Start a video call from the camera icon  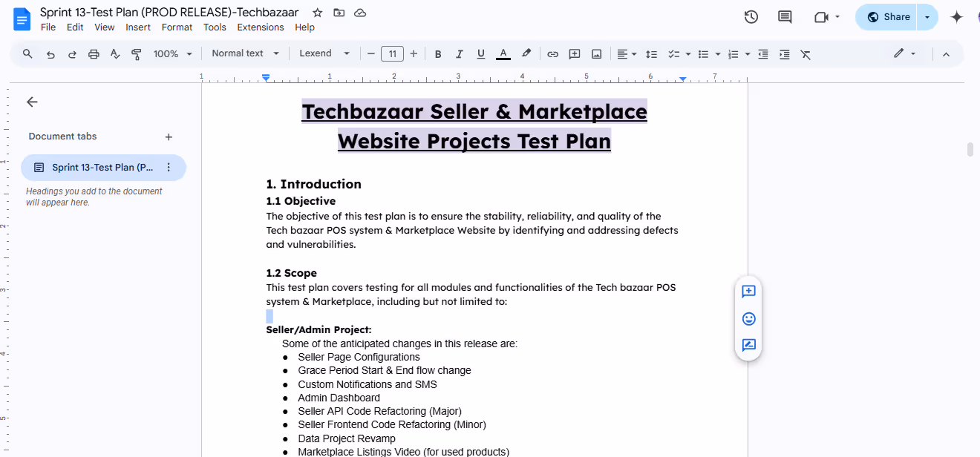[821, 17]
